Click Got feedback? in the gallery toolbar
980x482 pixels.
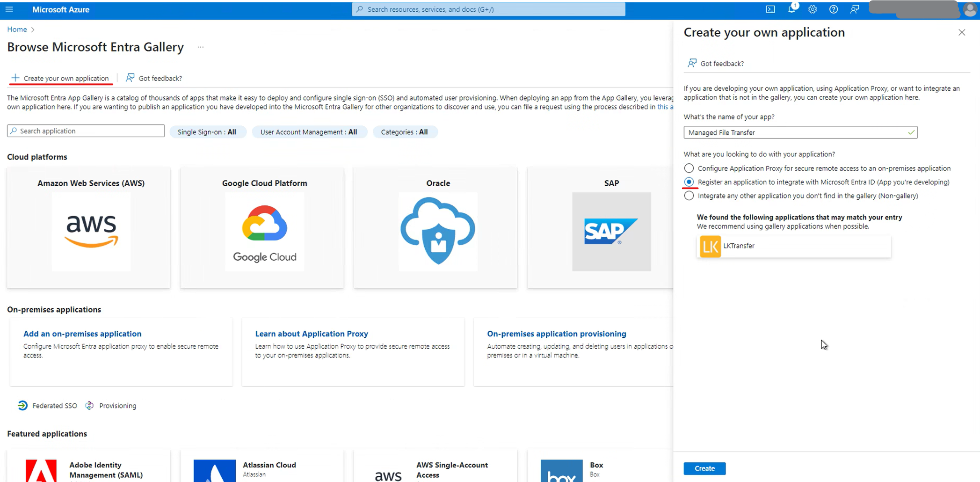[x=154, y=78]
